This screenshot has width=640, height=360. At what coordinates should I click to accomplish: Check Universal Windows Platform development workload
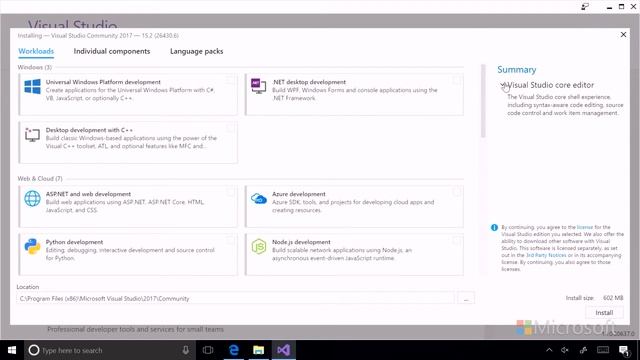(230, 80)
